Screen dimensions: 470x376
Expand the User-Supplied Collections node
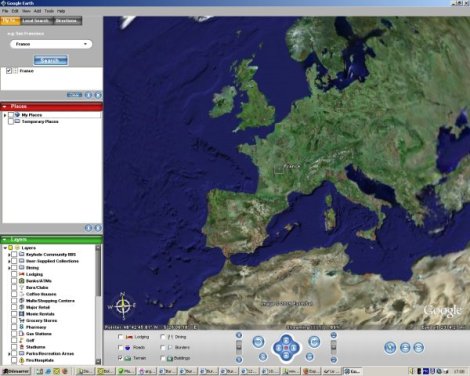coord(9,261)
